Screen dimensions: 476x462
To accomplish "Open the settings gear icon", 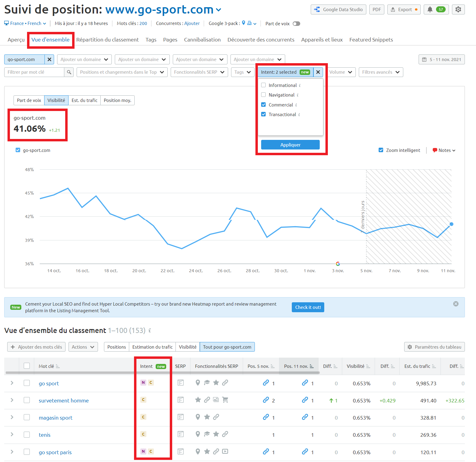I will (x=458, y=9).
